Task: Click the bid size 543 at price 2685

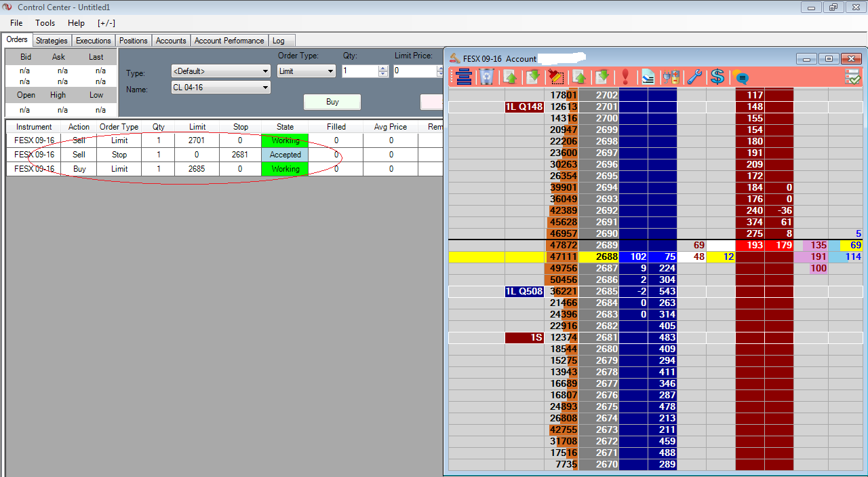Action: 663,291
